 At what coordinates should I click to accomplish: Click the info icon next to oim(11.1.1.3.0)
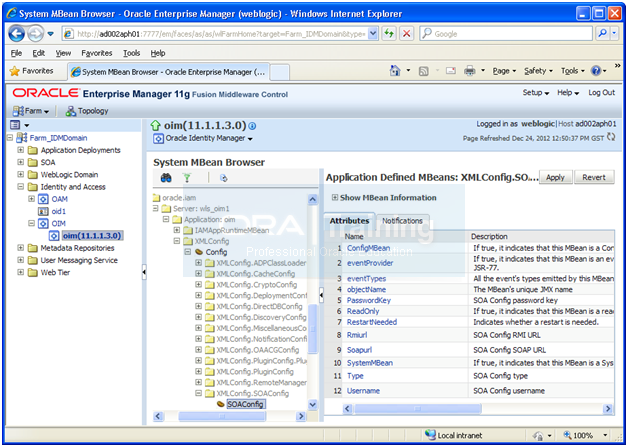pos(252,126)
